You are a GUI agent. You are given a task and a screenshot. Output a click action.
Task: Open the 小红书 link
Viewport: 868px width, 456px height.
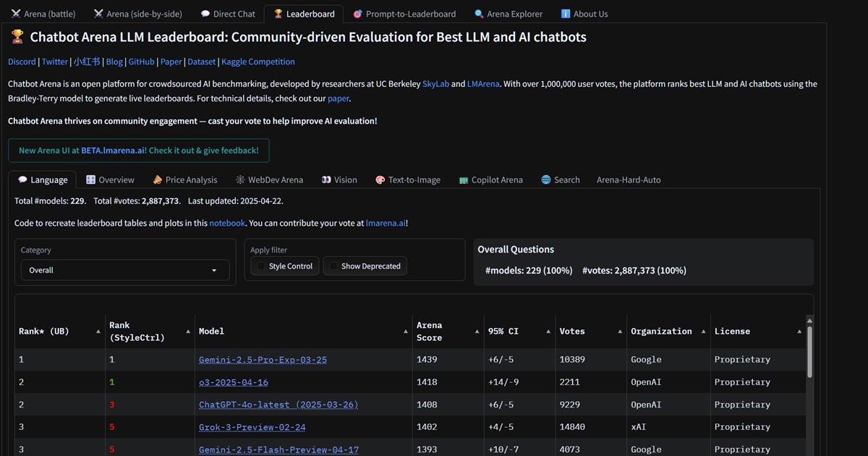tap(87, 62)
